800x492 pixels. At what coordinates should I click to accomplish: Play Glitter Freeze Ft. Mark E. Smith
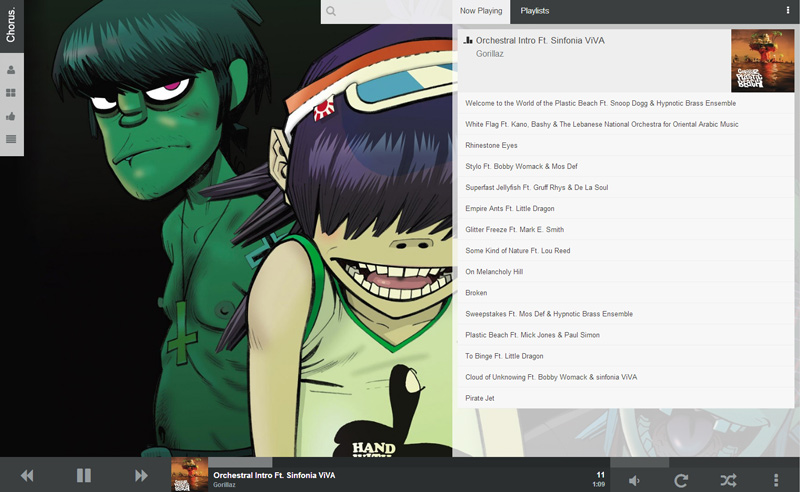[x=626, y=230]
